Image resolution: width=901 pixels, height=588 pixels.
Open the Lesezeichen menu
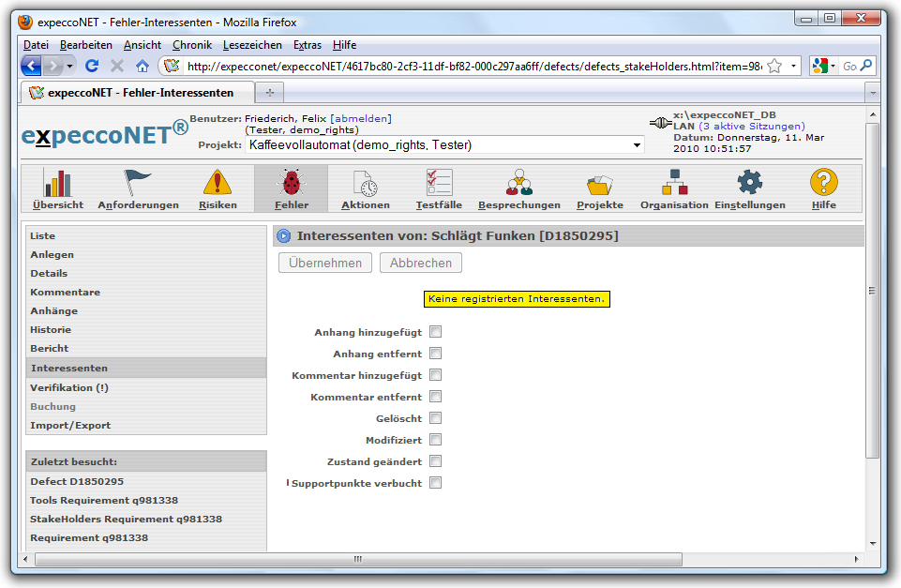click(252, 45)
